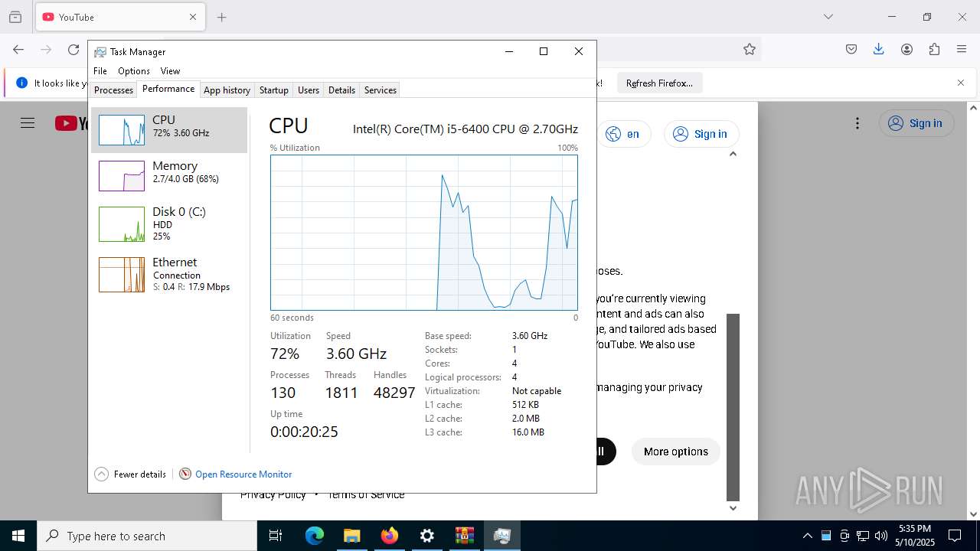Click the Task Manager title bar icon

click(x=100, y=52)
